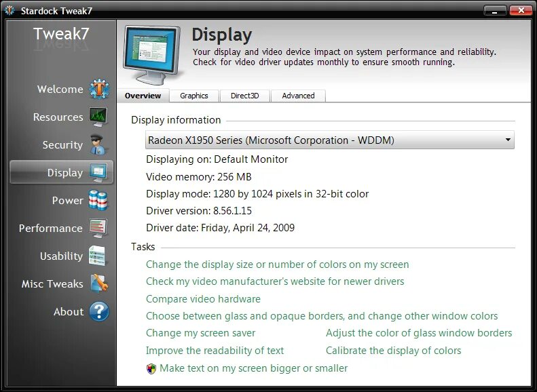Click Adjust the color of glass window borders
The width and height of the screenshot is (537, 392).
coord(419,333)
